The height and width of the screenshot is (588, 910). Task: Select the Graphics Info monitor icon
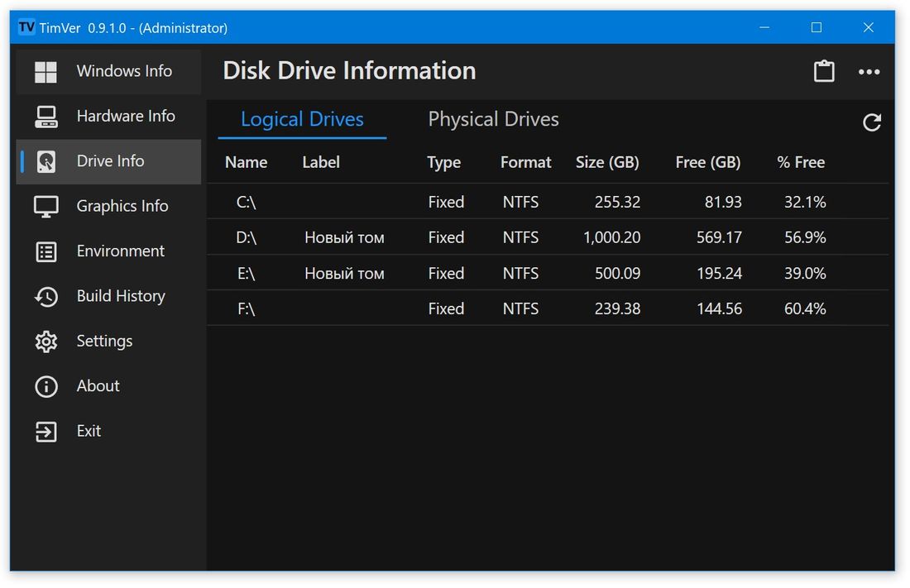pos(46,207)
